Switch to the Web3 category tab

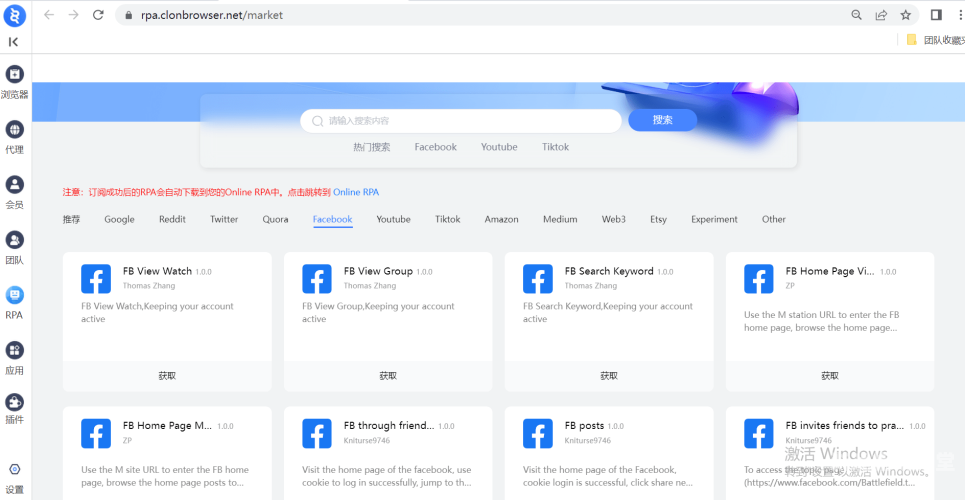614,219
